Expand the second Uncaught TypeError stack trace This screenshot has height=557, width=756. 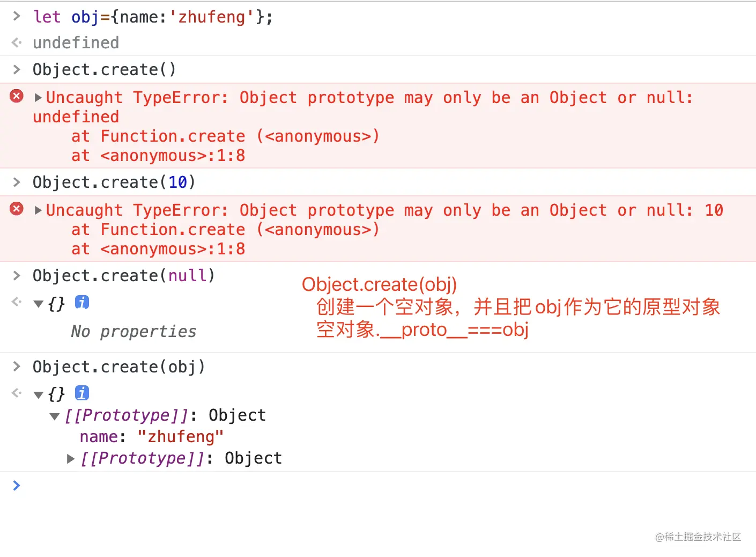38,210
